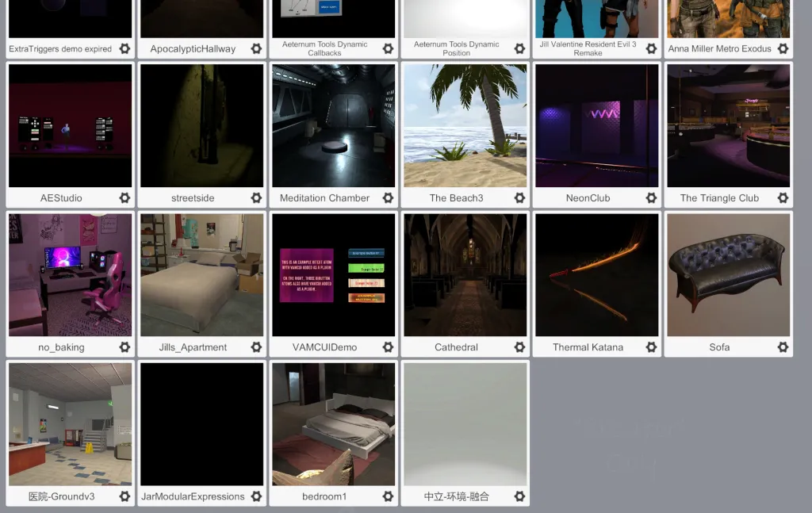Click the JarModularExpressions gear icon
Viewport: 812px width, 513px height.
(x=256, y=496)
